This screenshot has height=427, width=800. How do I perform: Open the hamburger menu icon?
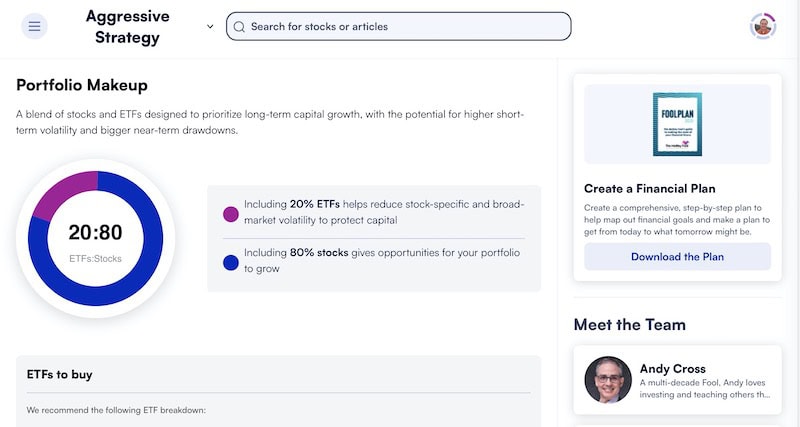pyautogui.click(x=34, y=27)
